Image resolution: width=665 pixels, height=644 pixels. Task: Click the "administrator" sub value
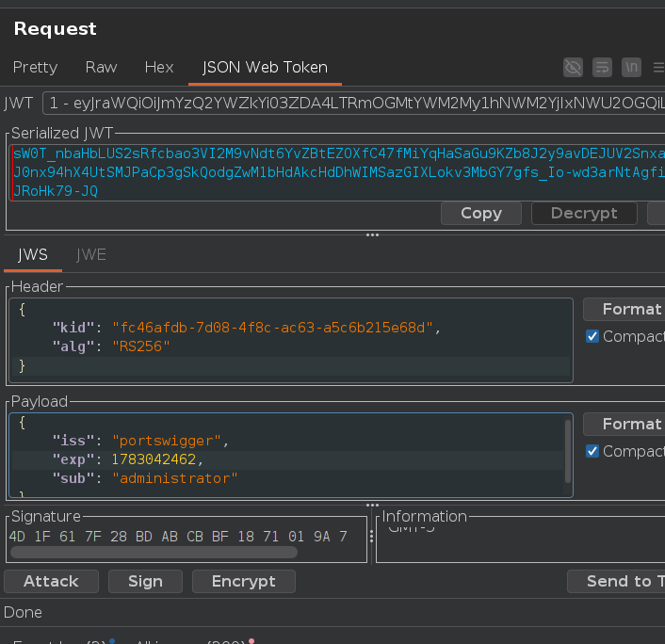[x=175, y=478]
